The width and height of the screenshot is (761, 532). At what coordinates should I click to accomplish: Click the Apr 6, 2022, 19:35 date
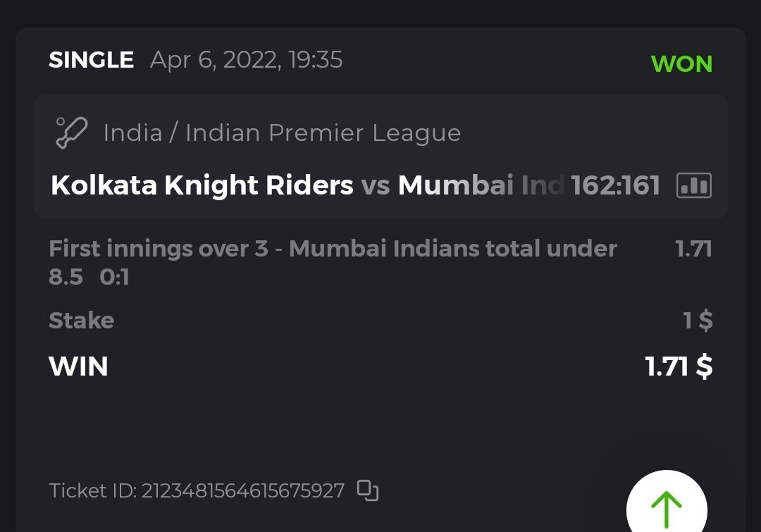coord(246,60)
